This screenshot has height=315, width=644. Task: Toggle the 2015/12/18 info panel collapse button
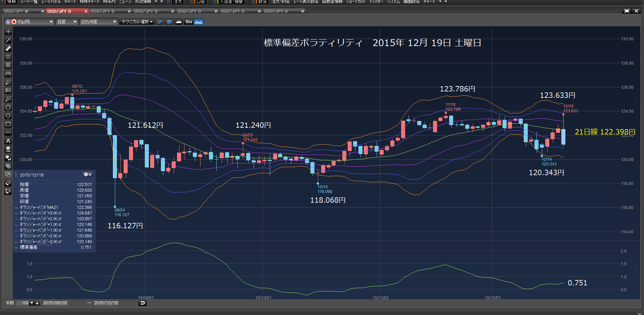(87, 174)
